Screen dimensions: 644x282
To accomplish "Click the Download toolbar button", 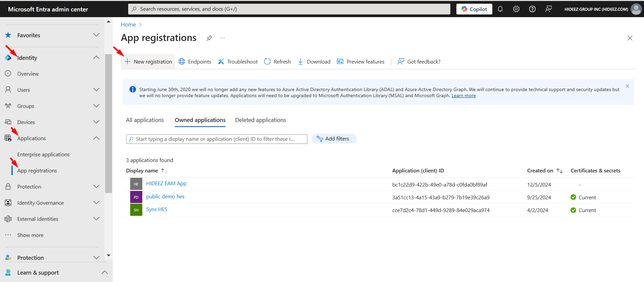I will pyautogui.click(x=314, y=62).
